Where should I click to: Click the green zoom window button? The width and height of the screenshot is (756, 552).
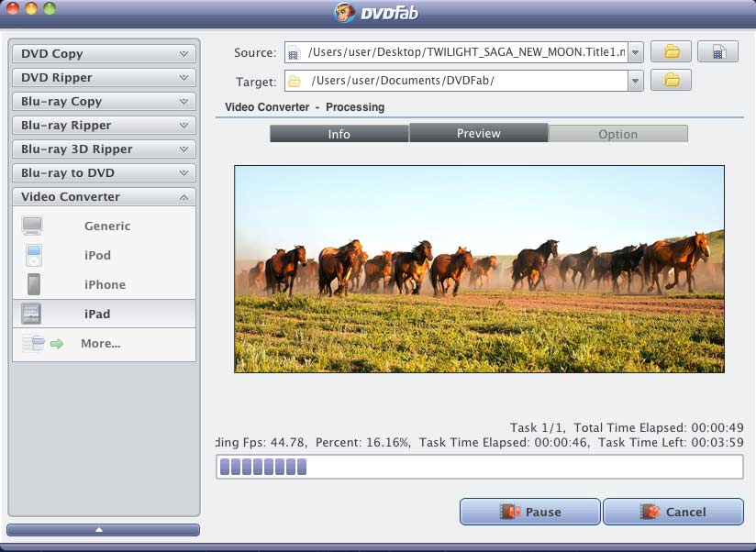click(x=50, y=8)
